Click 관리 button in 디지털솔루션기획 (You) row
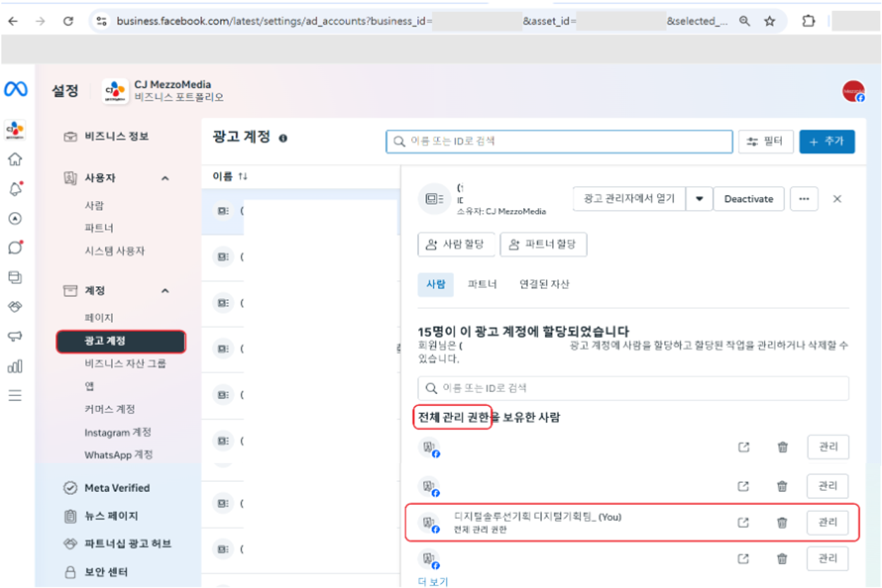 828,522
